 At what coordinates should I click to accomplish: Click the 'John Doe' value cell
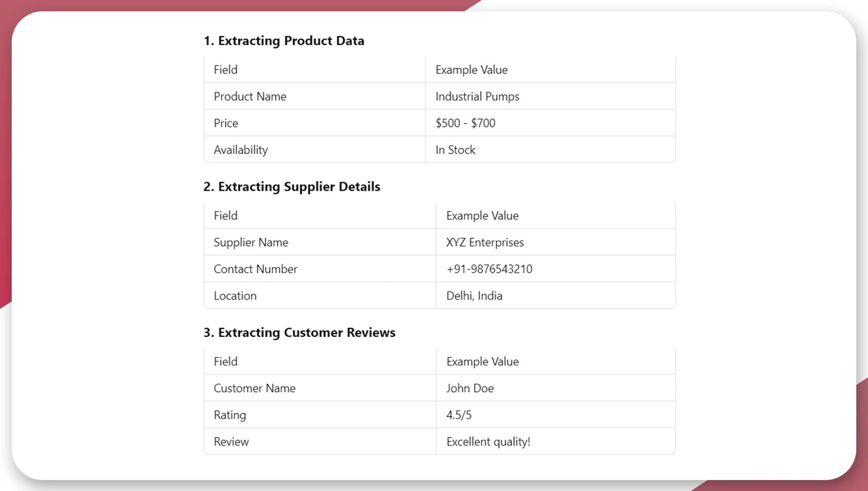pos(470,388)
